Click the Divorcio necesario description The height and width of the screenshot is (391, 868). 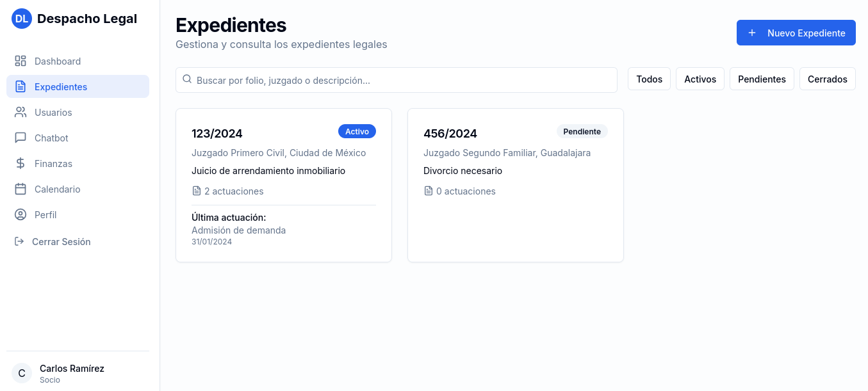click(x=463, y=171)
